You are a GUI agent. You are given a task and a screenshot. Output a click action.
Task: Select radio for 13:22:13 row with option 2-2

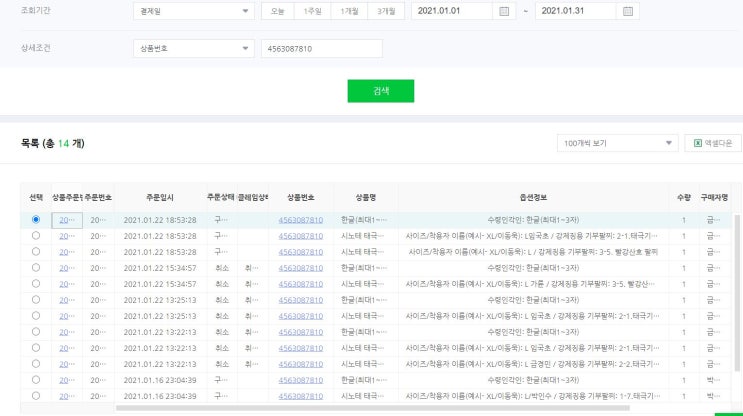pos(36,364)
